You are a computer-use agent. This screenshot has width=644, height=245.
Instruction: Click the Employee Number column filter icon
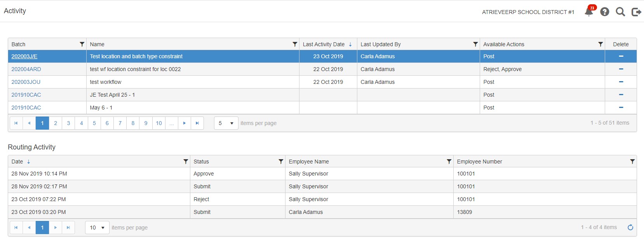[x=632, y=162]
